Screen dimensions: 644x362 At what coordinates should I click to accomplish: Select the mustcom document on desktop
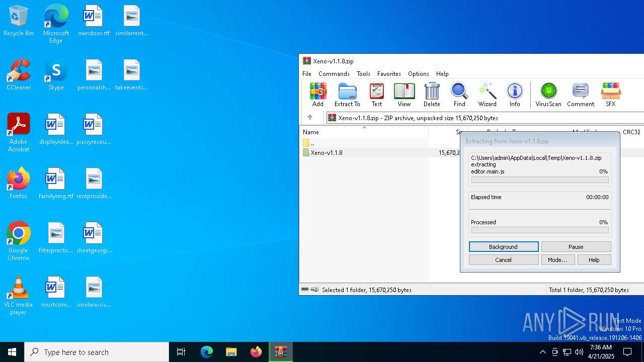coord(56,293)
